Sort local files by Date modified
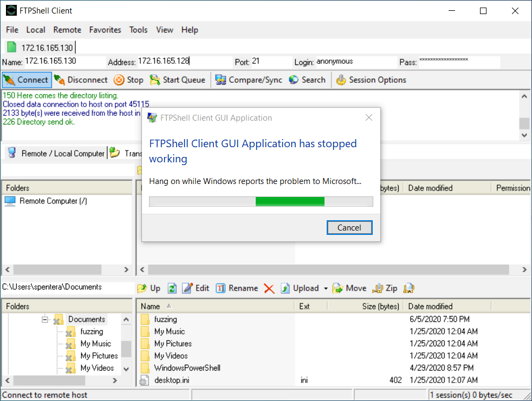The image size is (532, 401). click(447, 306)
